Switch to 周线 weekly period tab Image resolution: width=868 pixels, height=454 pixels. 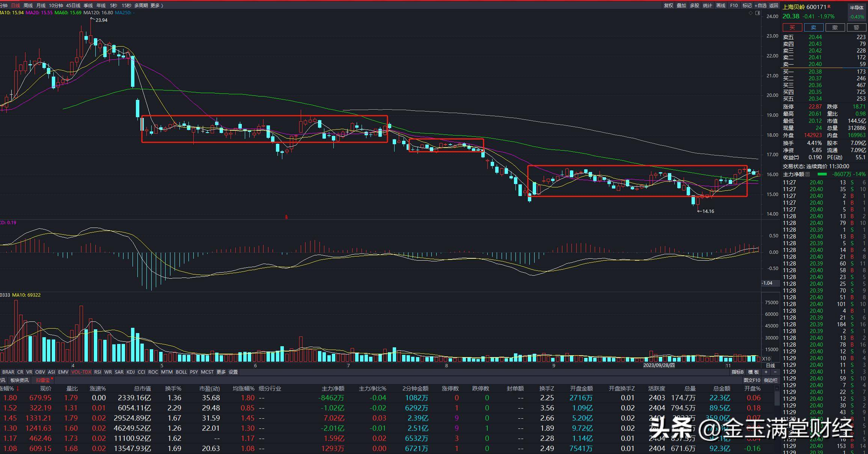coord(28,6)
